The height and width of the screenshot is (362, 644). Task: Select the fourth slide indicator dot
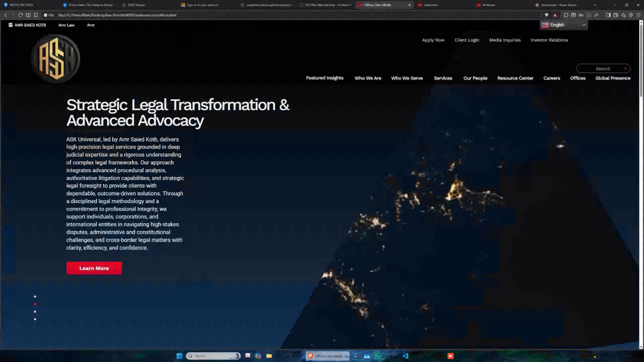coord(35,319)
